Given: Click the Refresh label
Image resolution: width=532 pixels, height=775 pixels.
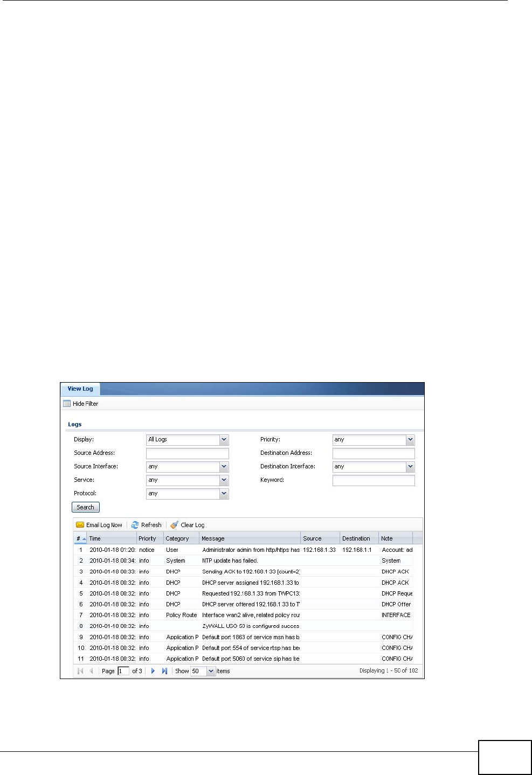Looking at the screenshot, I should [x=151, y=525].
